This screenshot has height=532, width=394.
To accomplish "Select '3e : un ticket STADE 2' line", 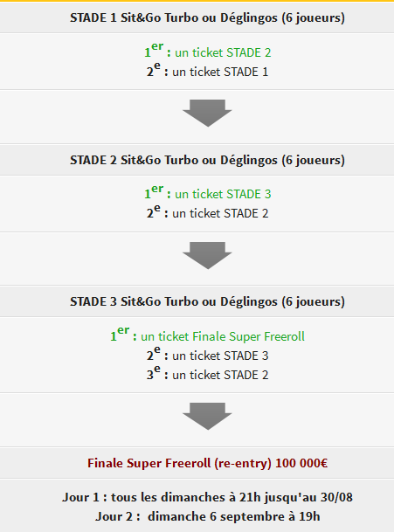I will click(x=207, y=374).
